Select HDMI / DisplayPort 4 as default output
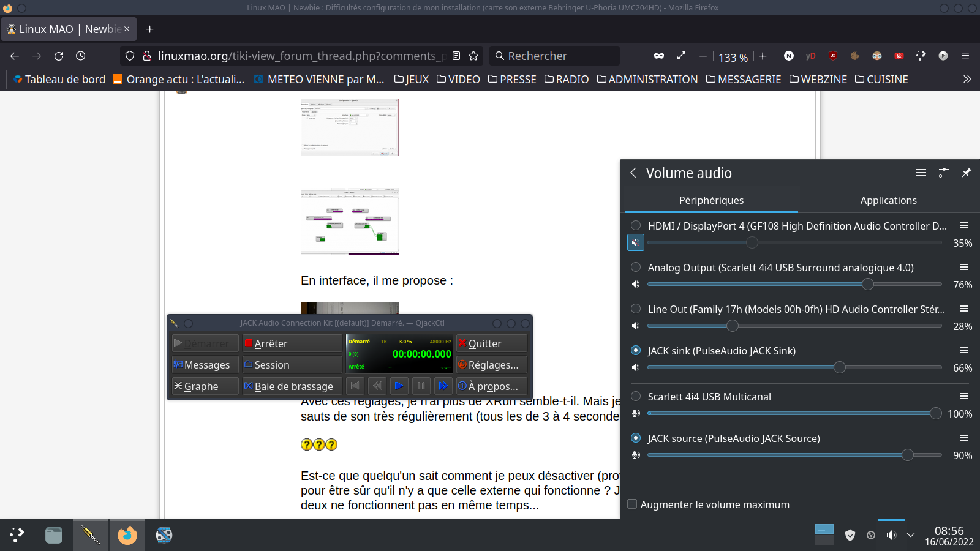 coord(636,225)
